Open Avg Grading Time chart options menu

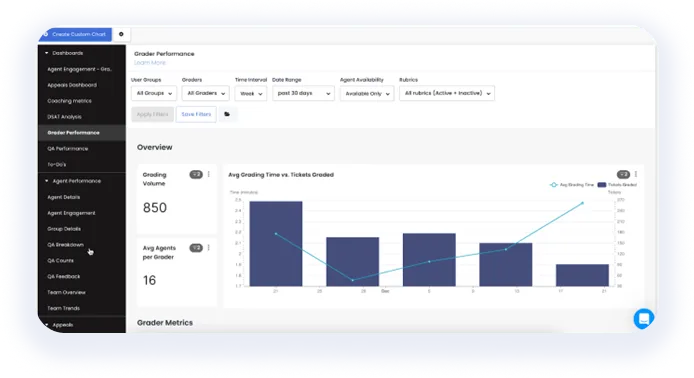(636, 174)
